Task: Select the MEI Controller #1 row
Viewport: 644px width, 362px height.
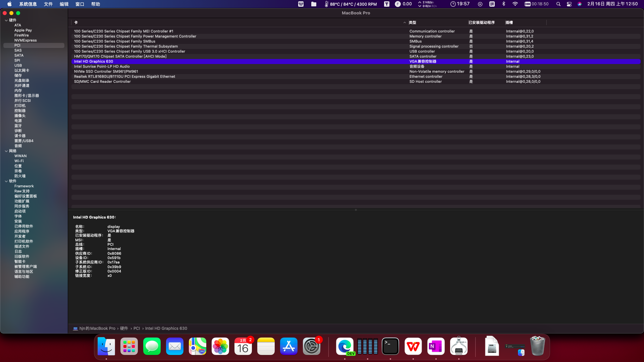Action: click(356, 31)
